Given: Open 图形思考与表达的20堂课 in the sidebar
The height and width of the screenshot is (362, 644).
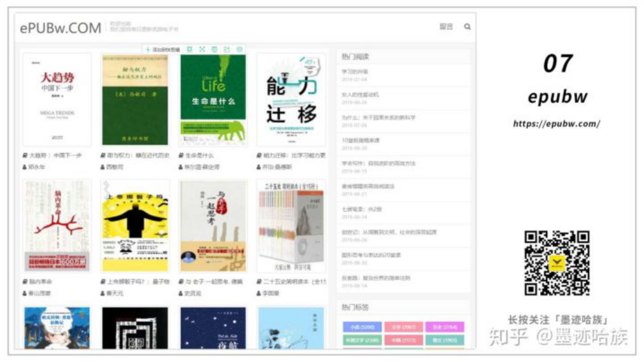Looking at the screenshot, I should [371, 255].
